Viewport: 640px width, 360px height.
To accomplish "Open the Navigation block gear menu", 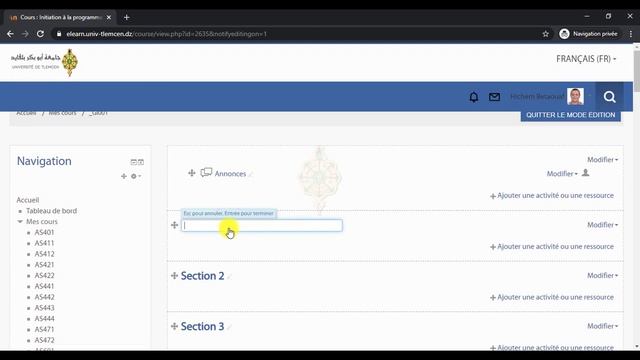I will click(x=136, y=176).
